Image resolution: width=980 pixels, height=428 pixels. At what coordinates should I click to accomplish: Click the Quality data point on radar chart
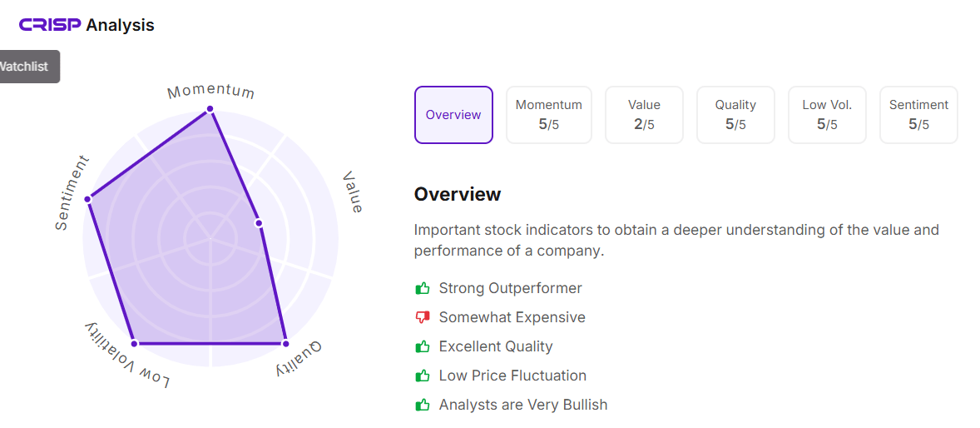pos(285,343)
